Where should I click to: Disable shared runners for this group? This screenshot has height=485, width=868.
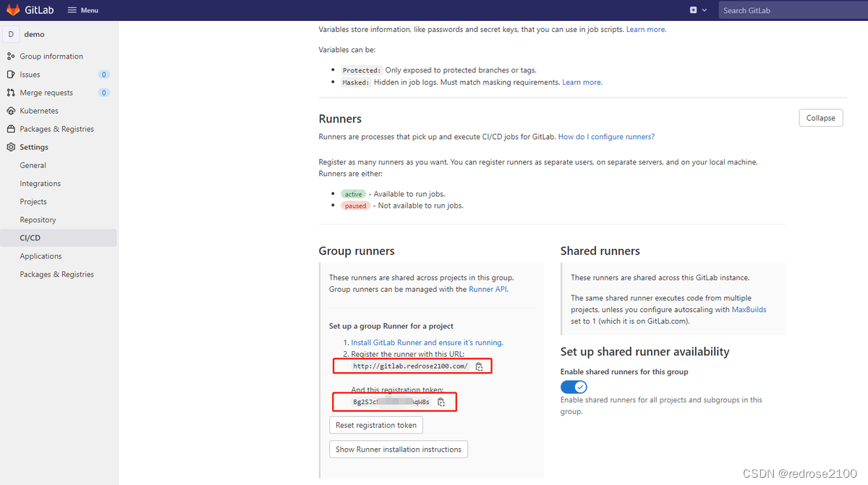(x=574, y=387)
